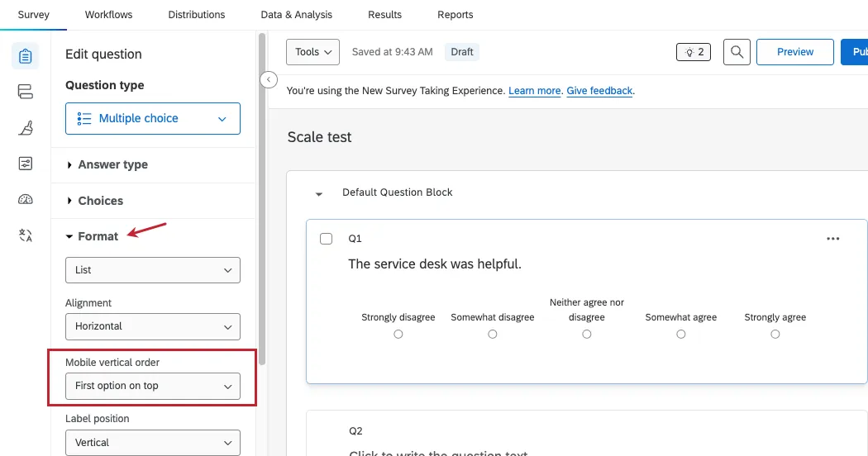The height and width of the screenshot is (456, 868).
Task: Open the Multiple choice question type dropdown
Action: coord(153,118)
